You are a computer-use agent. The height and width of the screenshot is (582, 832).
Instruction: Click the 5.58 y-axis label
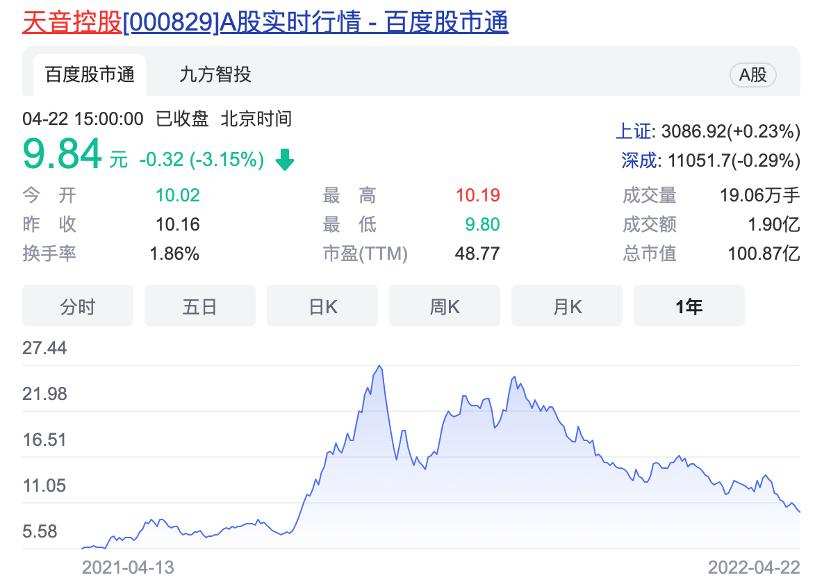40,532
